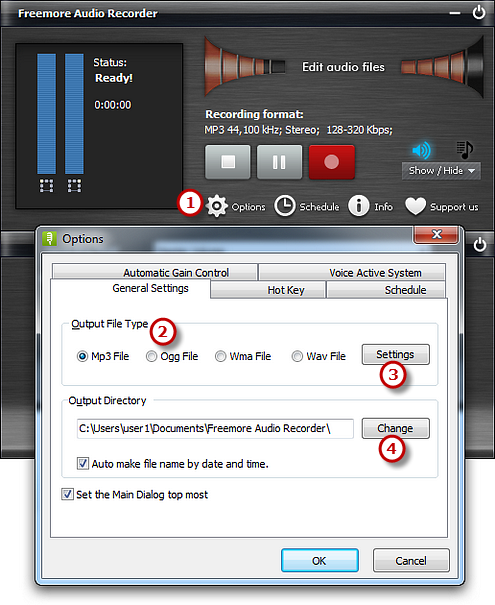Click the left channel level meter
495x605 pixels.
pyautogui.click(x=46, y=114)
